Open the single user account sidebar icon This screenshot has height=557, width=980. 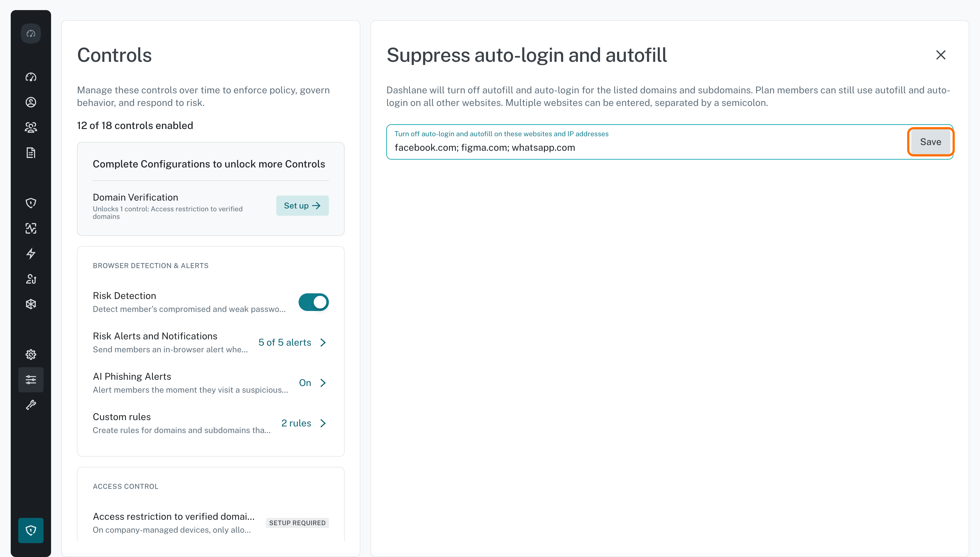(x=31, y=102)
